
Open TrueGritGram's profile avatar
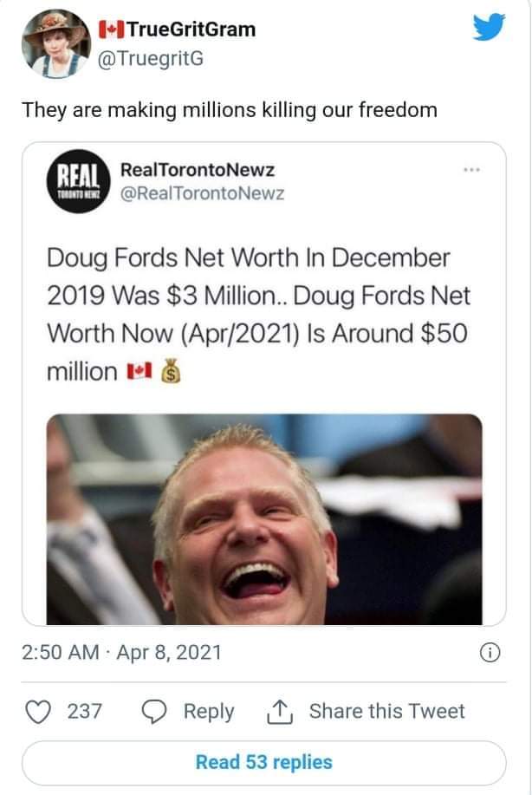pyautogui.click(x=56, y=43)
